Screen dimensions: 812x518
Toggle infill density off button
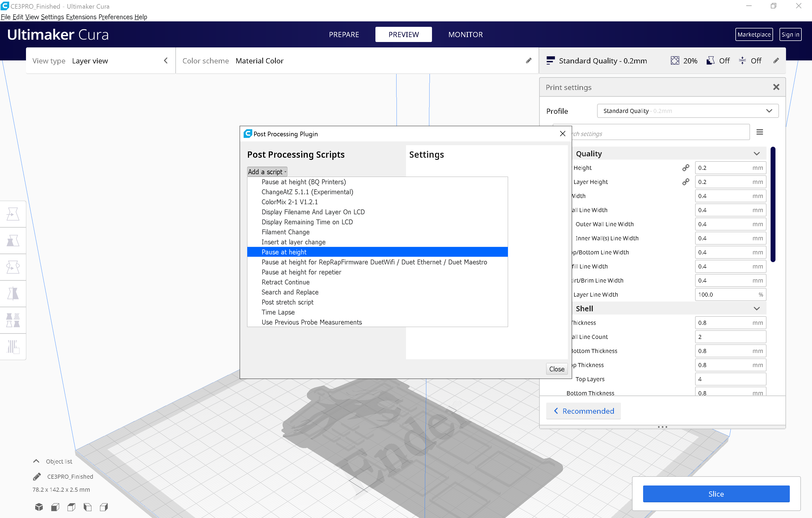[676, 60]
